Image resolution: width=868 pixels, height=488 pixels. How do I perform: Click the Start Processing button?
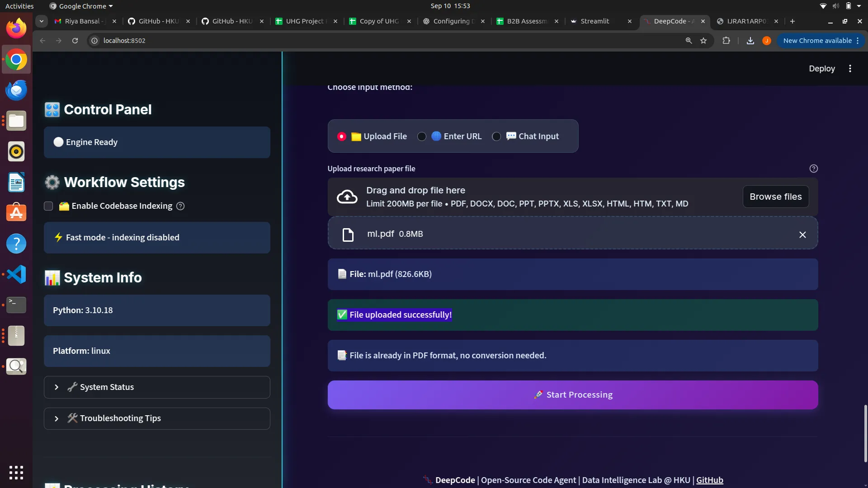click(x=572, y=395)
